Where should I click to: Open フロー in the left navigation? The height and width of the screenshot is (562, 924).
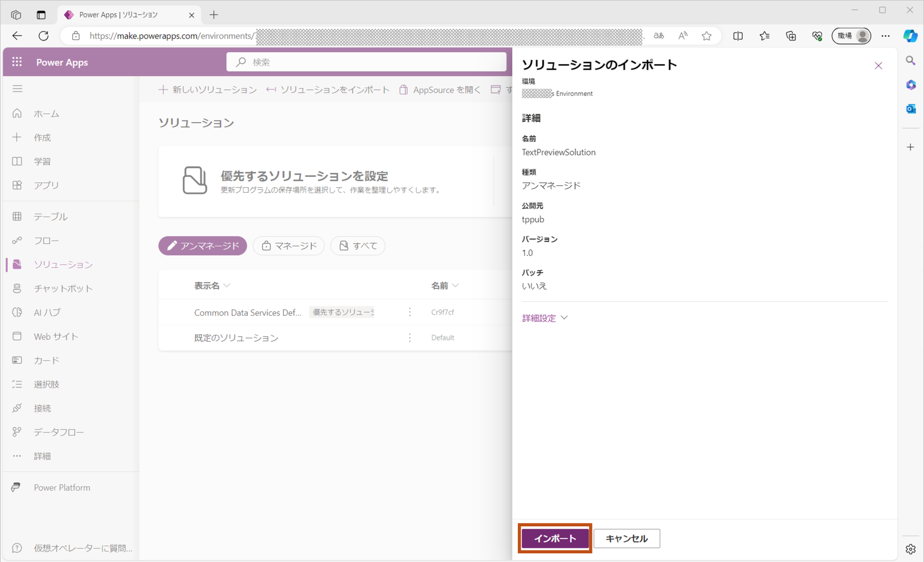point(46,240)
